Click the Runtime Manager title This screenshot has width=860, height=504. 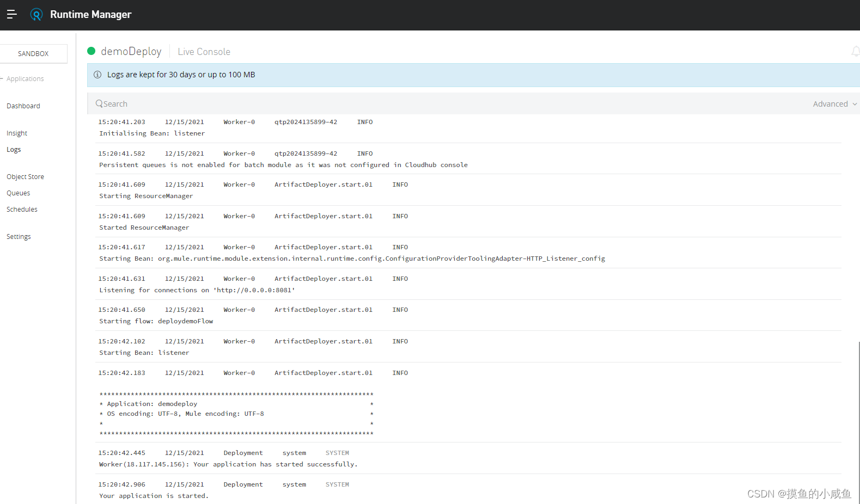[x=91, y=15]
